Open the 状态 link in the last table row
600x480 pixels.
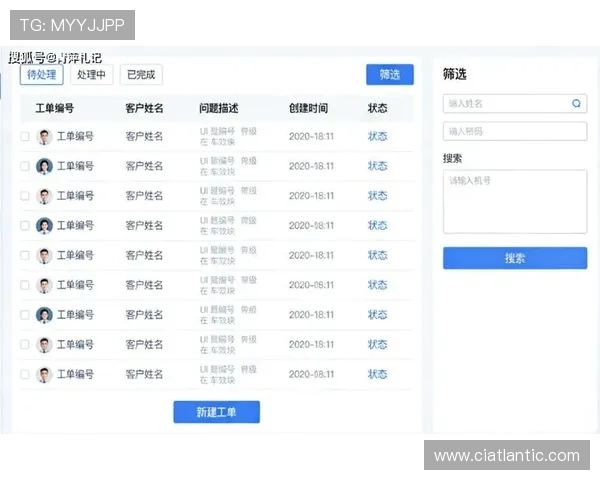[x=377, y=374]
